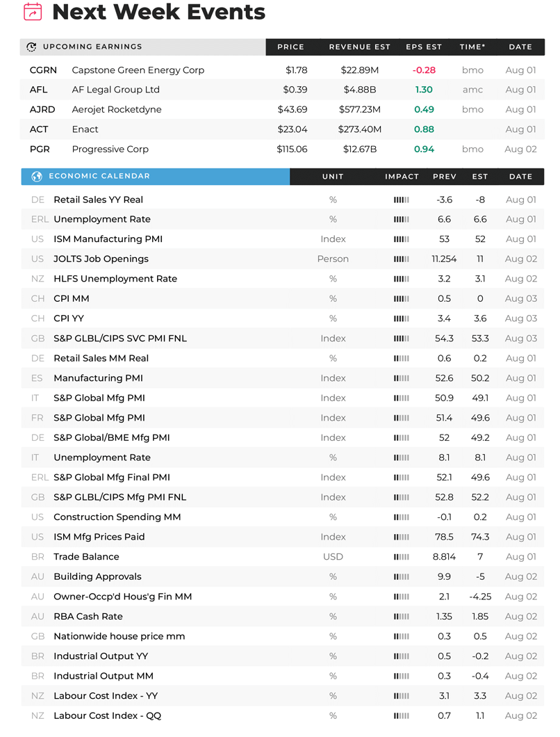
Task: Click the $577.23M revenue estimate
Action: 360,110
